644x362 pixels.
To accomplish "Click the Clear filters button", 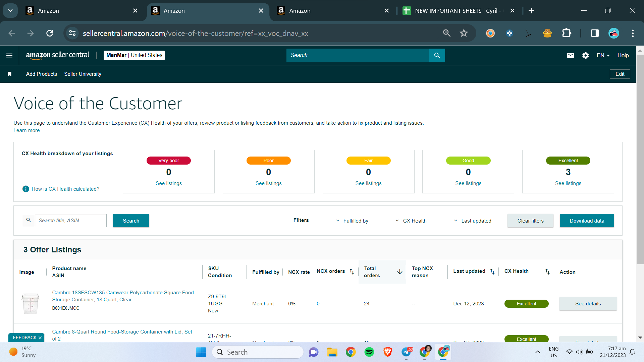I will pyautogui.click(x=530, y=221).
